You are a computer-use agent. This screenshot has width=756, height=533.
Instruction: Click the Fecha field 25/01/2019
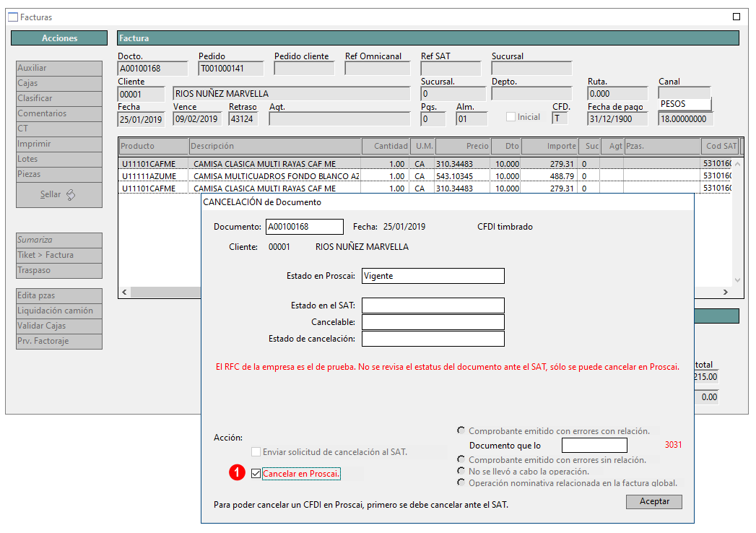click(x=141, y=119)
